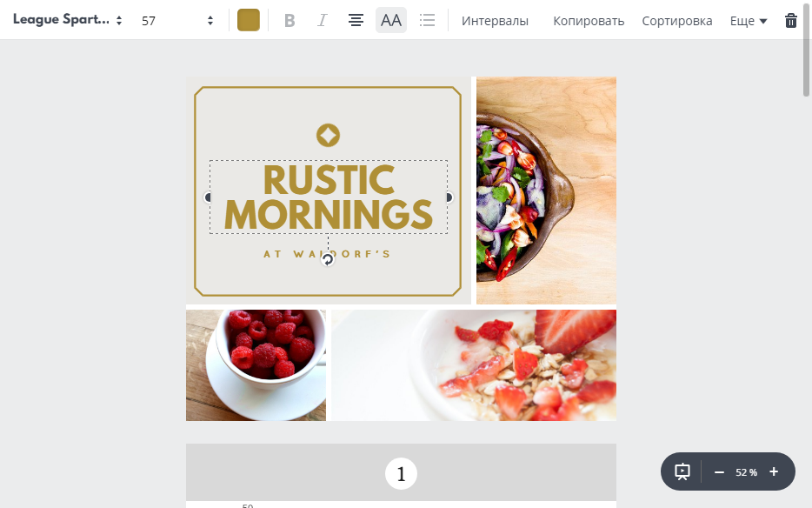Toggle italic formatting
Image resolution: width=812 pixels, height=508 pixels.
pyautogui.click(x=323, y=20)
